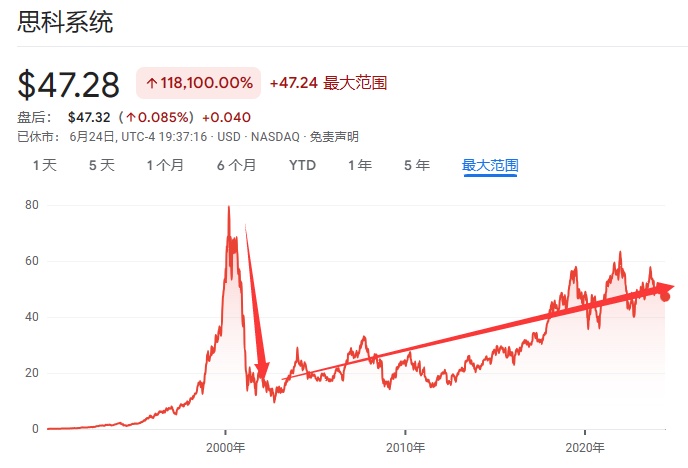Select the YTD range tab
Screen dimensions: 688x468
[x=302, y=165]
